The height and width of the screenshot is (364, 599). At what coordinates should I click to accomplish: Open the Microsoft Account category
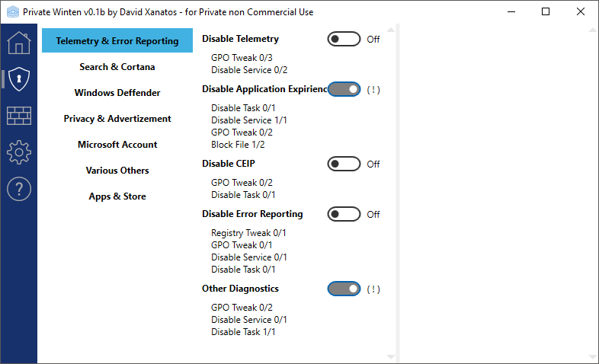(x=117, y=145)
